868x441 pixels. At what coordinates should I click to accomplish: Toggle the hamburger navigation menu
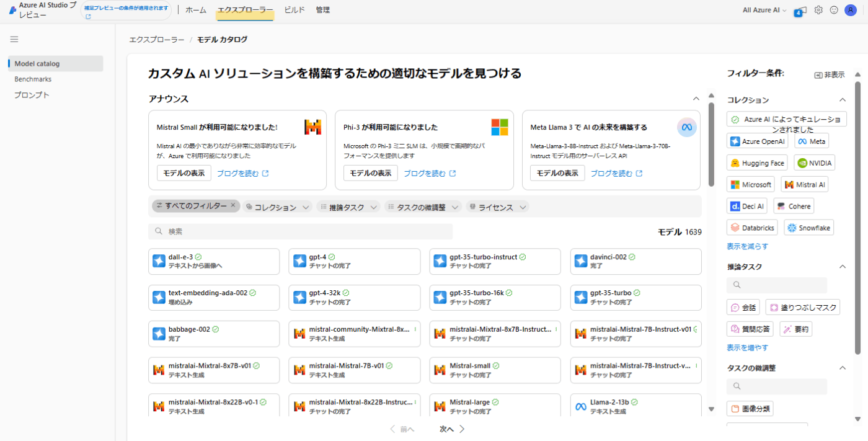coord(14,39)
